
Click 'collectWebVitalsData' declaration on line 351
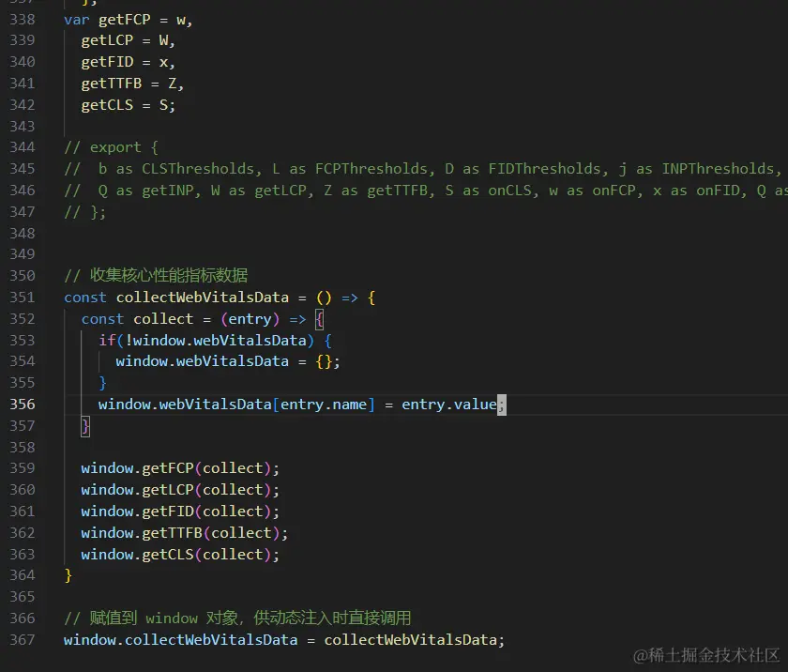click(x=203, y=298)
